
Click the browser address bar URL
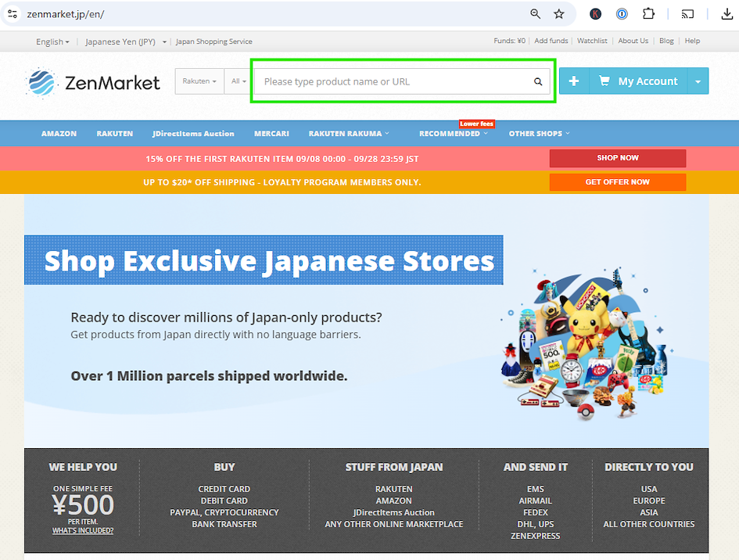[x=66, y=14]
